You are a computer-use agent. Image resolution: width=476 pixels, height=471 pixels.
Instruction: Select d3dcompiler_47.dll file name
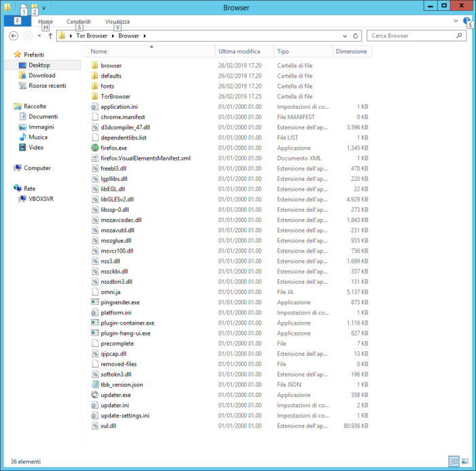pos(125,127)
